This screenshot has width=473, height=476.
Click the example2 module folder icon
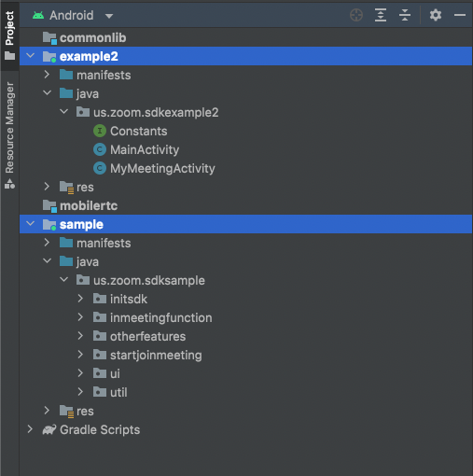point(49,57)
